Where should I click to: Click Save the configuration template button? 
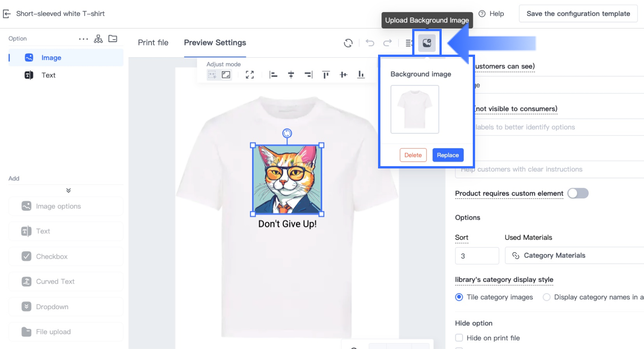click(x=578, y=14)
